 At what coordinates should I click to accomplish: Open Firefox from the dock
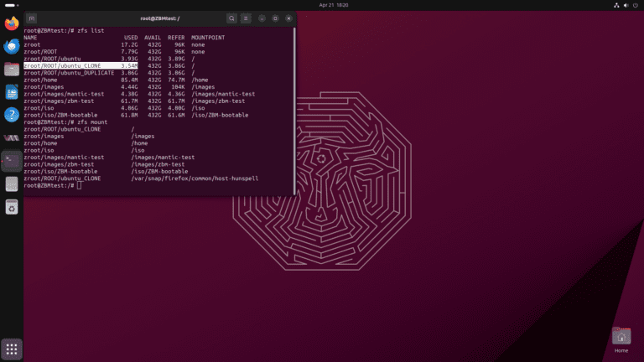[12, 23]
